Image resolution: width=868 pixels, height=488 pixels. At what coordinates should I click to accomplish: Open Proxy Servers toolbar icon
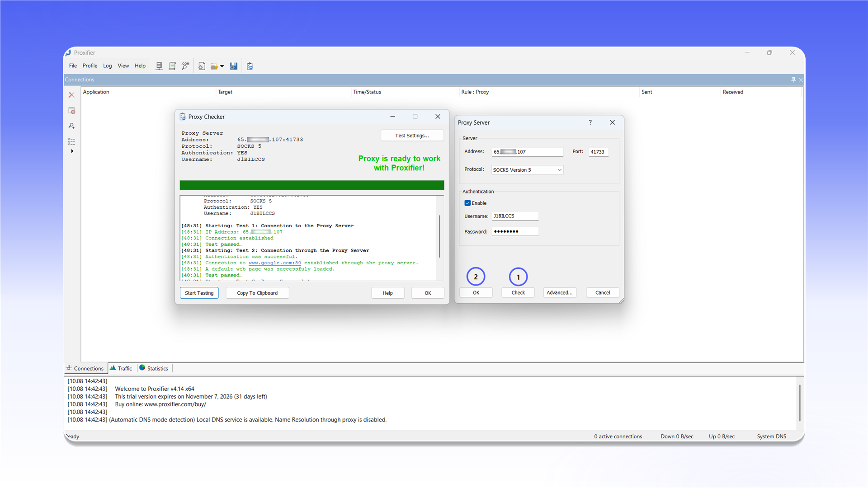(159, 66)
